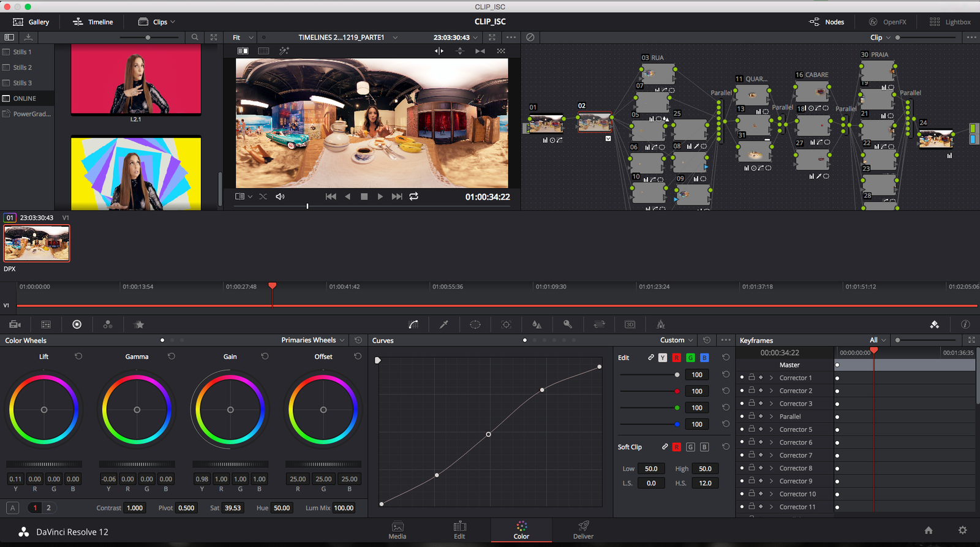This screenshot has width=980, height=547.
Task: Toggle loop playback in viewer
Action: 414,197
